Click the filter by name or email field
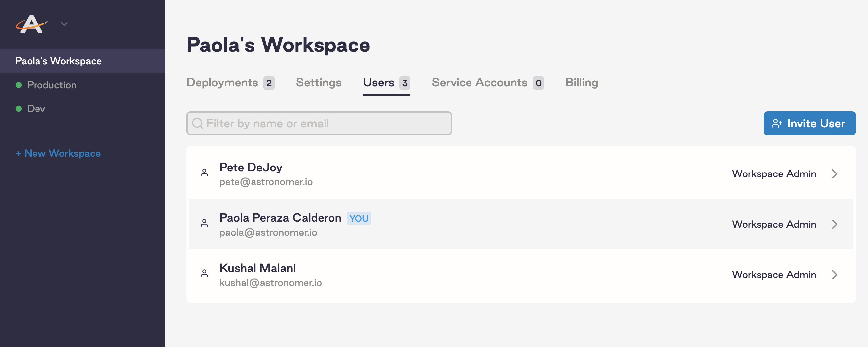 (x=319, y=123)
